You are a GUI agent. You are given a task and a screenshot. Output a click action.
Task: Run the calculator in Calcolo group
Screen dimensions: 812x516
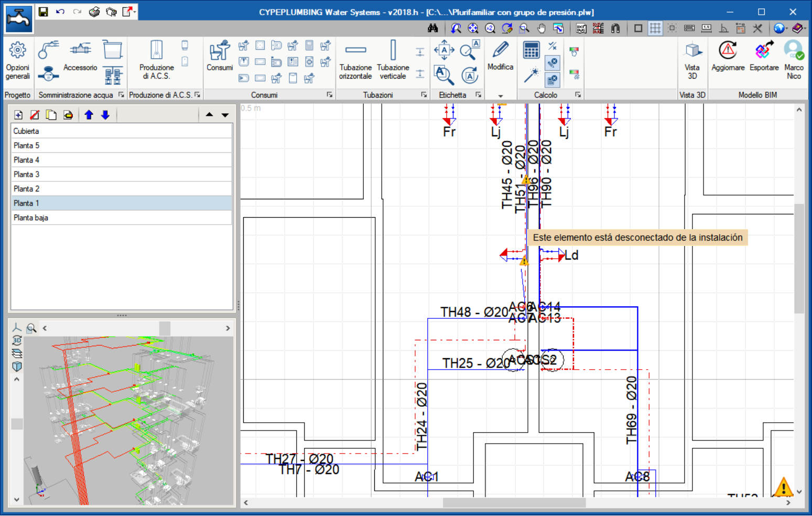[x=531, y=50]
